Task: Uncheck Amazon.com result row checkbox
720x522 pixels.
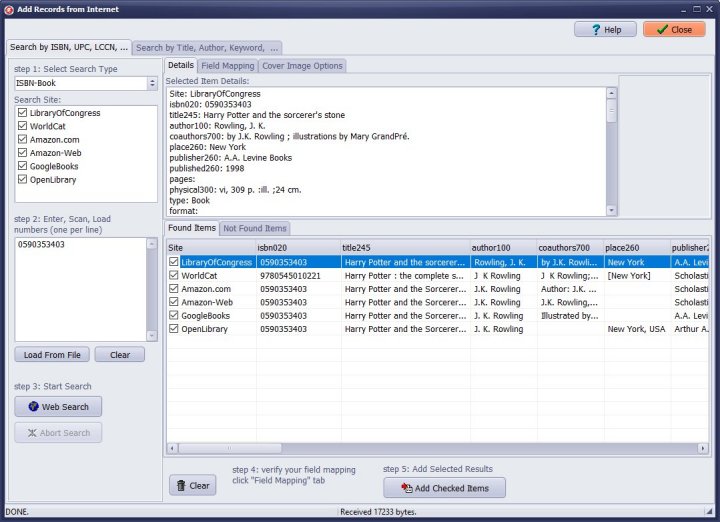Action: click(x=174, y=288)
